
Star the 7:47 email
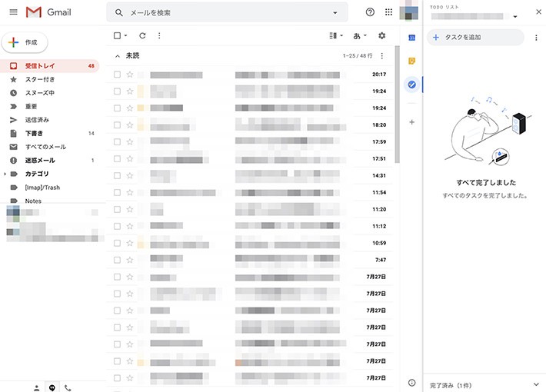coord(130,260)
